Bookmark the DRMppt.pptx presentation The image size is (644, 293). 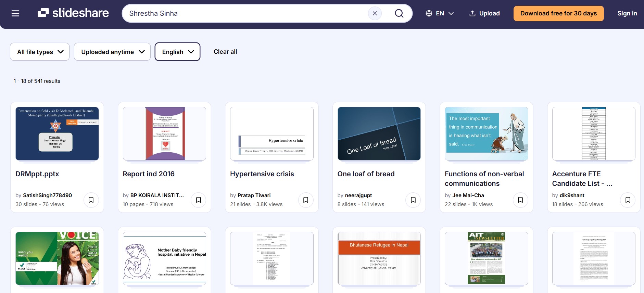pos(91,200)
